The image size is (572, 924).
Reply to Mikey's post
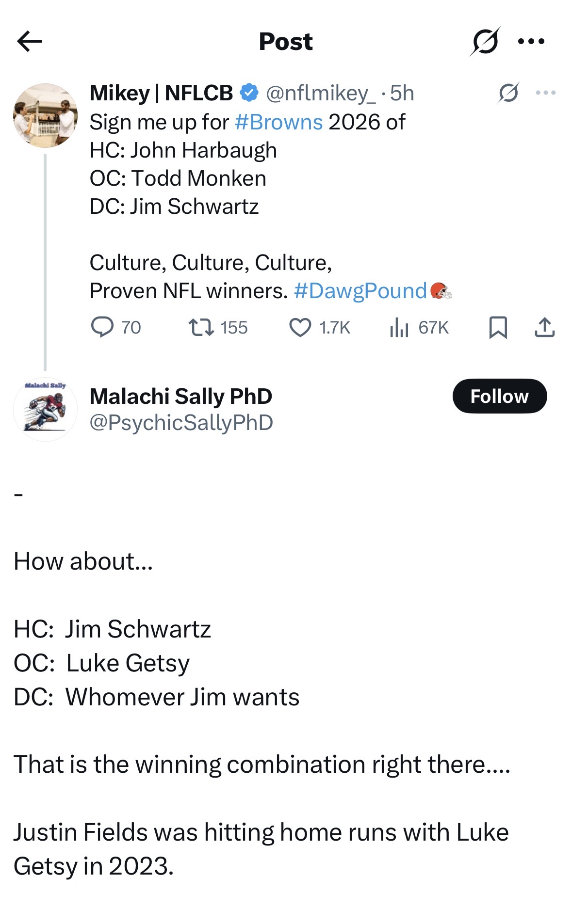102,327
